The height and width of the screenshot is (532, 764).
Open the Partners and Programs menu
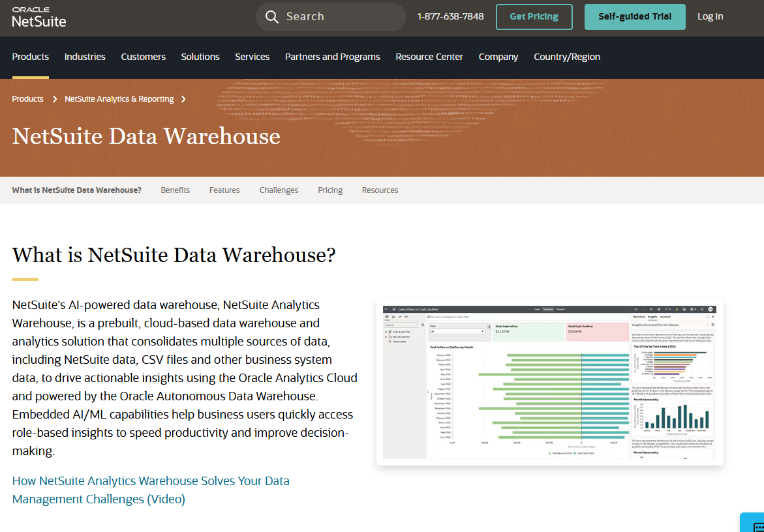tap(332, 57)
